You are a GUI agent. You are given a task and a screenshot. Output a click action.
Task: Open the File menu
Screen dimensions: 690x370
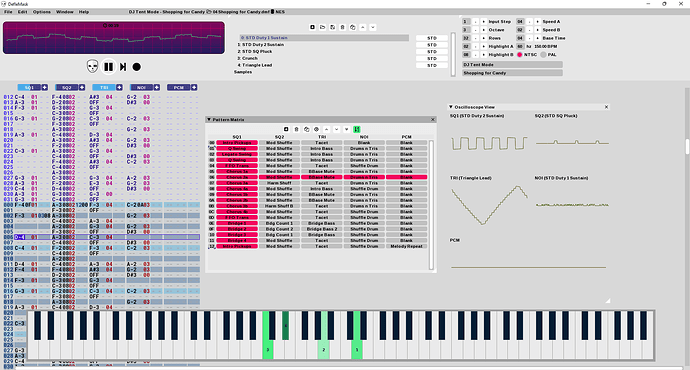coord(8,12)
